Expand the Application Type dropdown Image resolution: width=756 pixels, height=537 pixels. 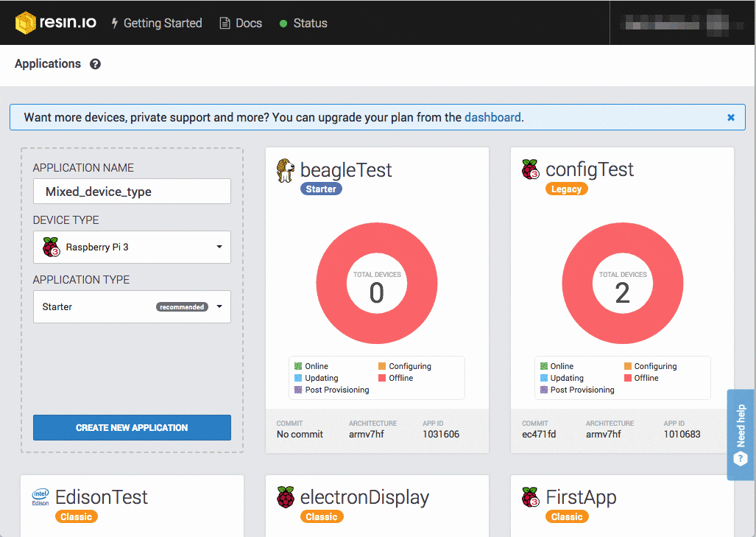coord(132,307)
